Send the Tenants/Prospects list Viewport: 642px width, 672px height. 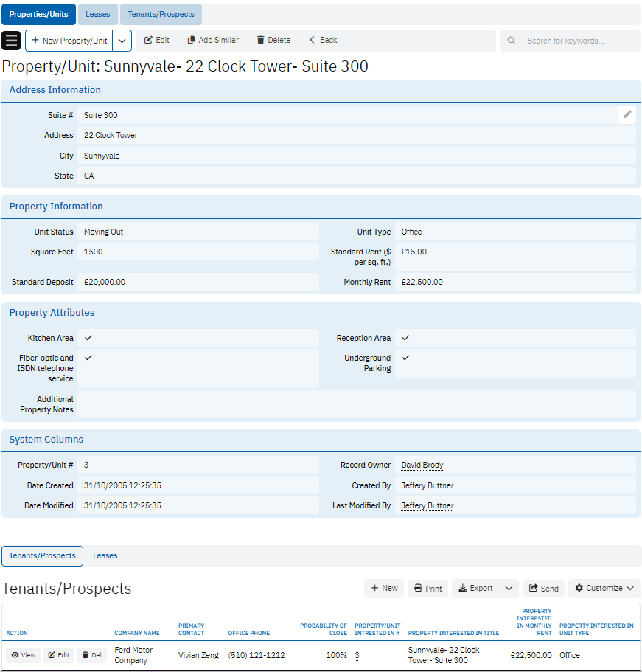pyautogui.click(x=543, y=589)
